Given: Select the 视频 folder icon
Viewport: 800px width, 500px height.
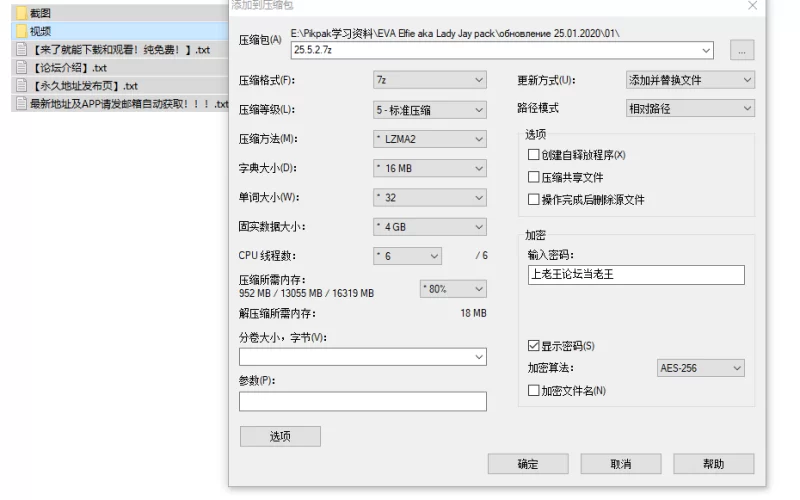Looking at the screenshot, I should click(21, 31).
